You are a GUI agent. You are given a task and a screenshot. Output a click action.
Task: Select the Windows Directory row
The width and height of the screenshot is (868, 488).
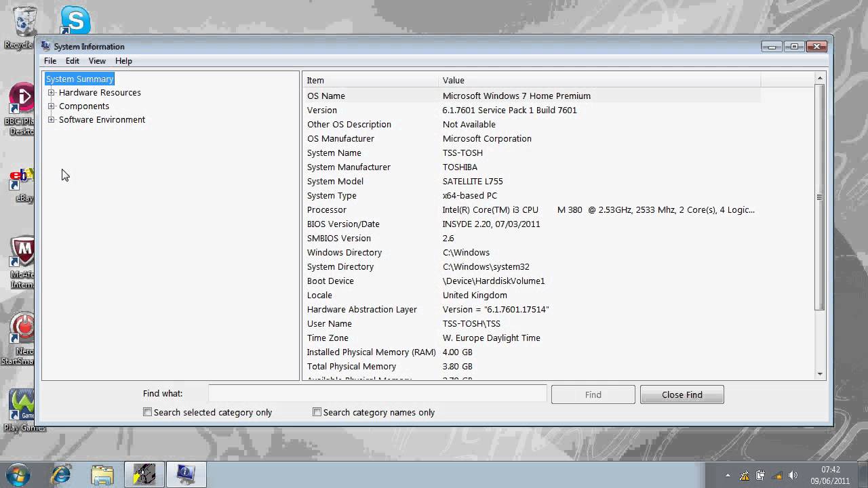coord(532,252)
